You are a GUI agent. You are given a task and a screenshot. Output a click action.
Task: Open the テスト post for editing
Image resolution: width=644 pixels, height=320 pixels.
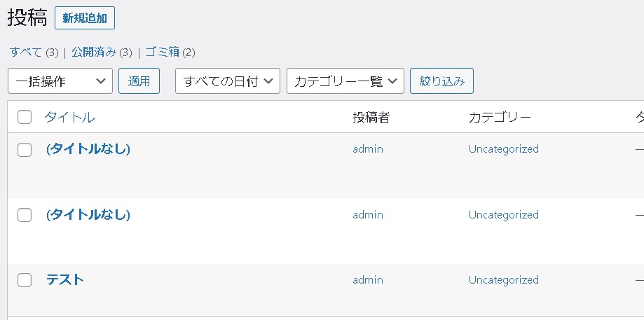pos(65,279)
